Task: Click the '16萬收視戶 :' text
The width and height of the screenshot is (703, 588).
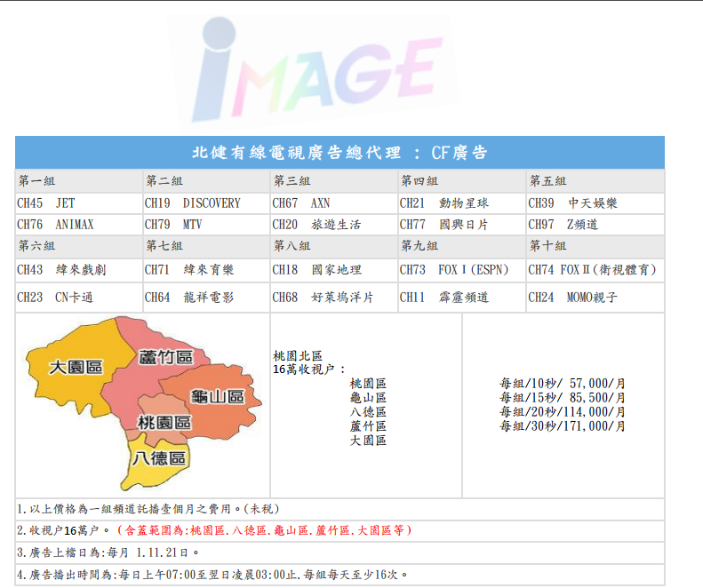Action: (x=309, y=369)
